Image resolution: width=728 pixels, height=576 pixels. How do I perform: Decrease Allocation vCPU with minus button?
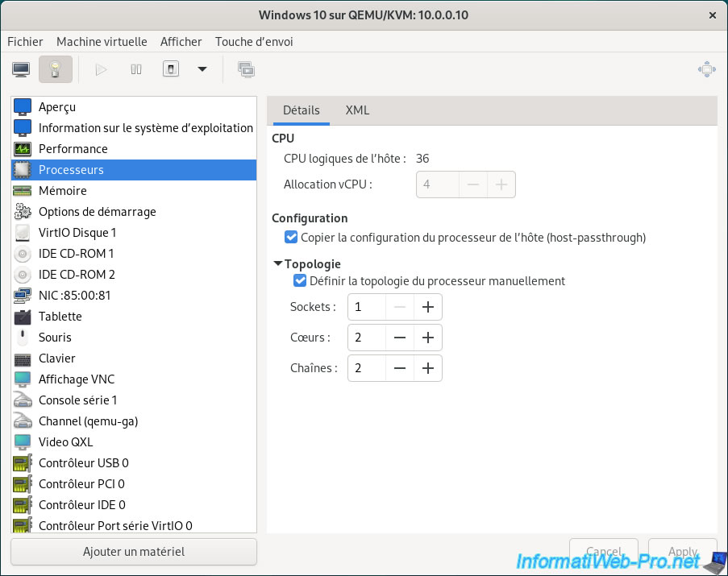click(473, 184)
